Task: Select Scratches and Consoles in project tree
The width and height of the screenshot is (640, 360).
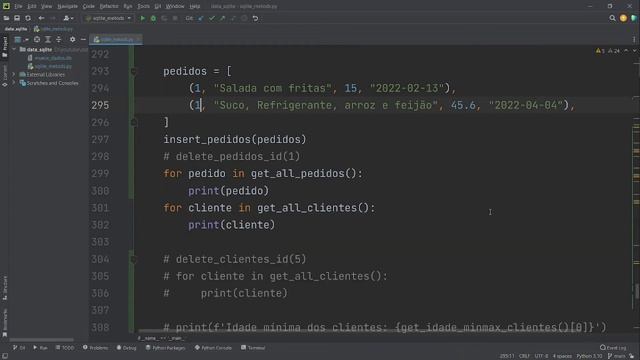Action: (52, 83)
